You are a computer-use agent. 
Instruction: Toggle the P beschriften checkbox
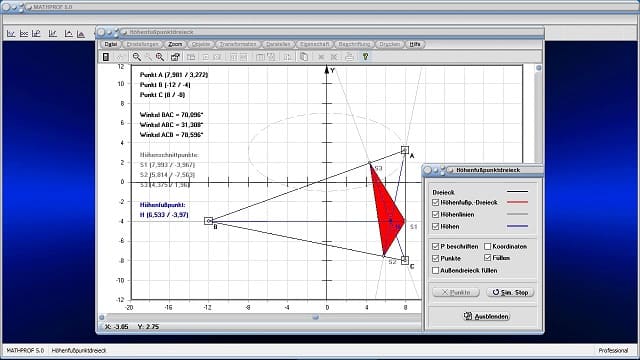click(436, 247)
